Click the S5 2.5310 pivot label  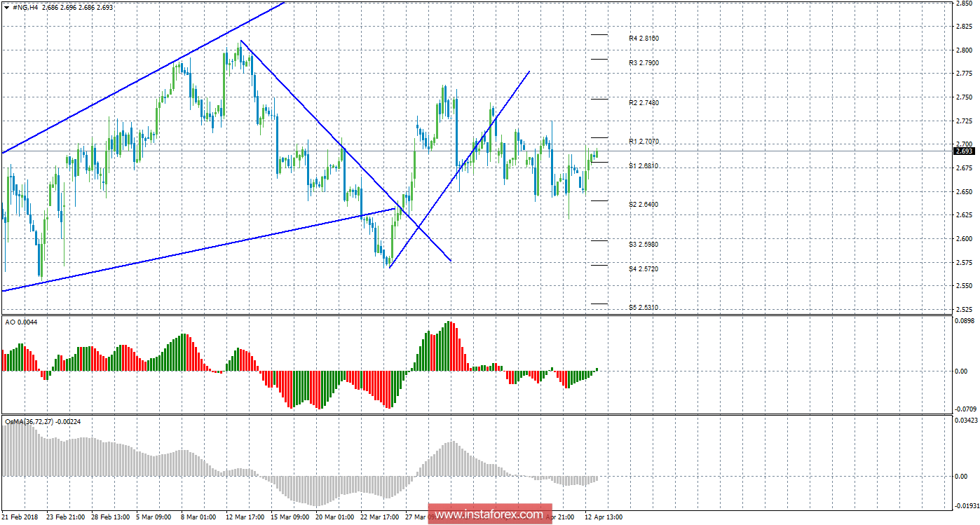(x=644, y=308)
